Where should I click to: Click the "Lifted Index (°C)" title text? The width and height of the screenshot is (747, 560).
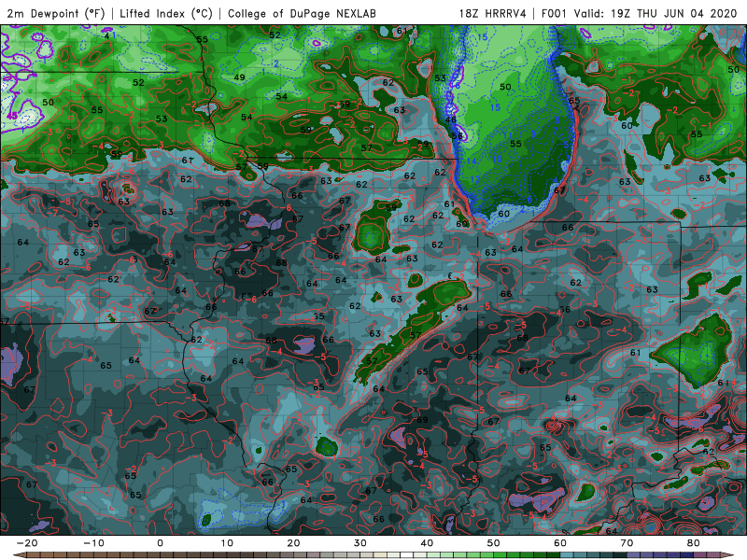pyautogui.click(x=166, y=14)
